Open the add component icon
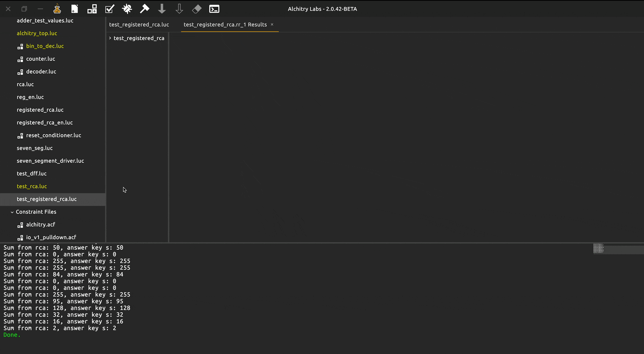This screenshot has width=644, height=354. pos(92,9)
